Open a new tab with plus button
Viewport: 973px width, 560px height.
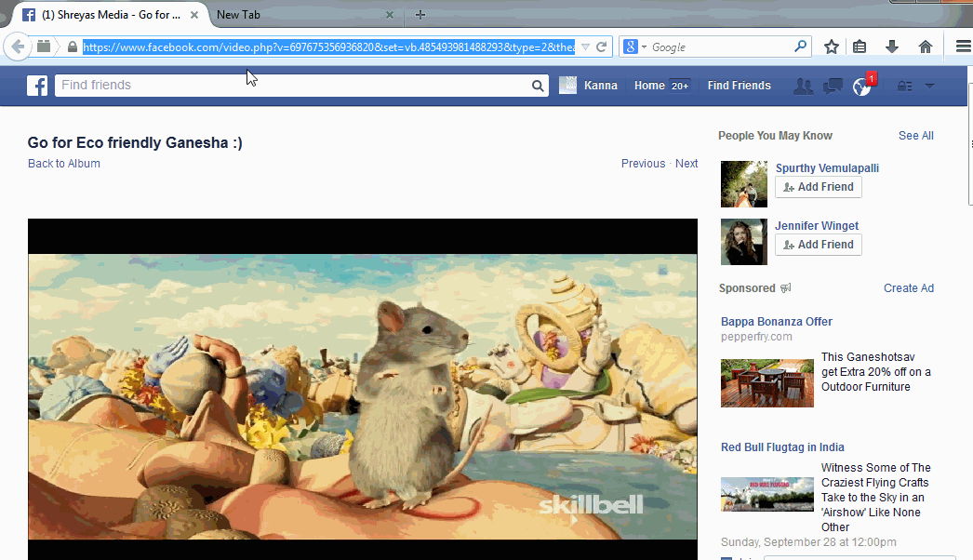click(x=420, y=15)
